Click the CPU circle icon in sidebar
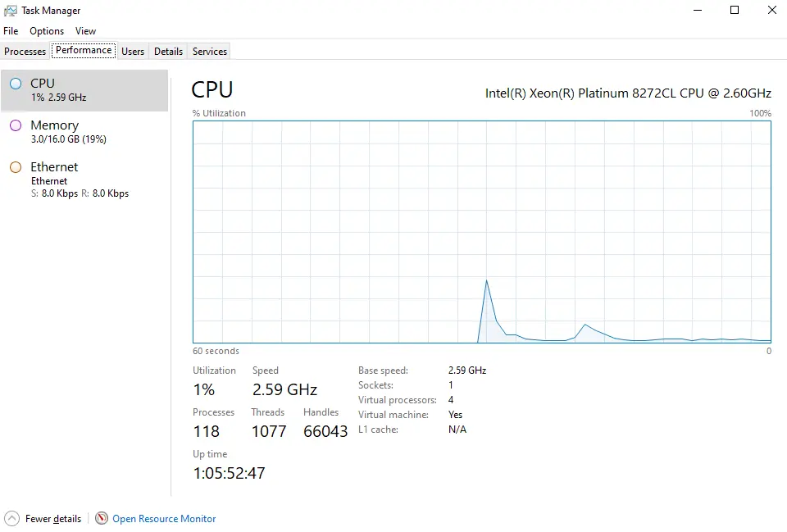 pos(16,84)
